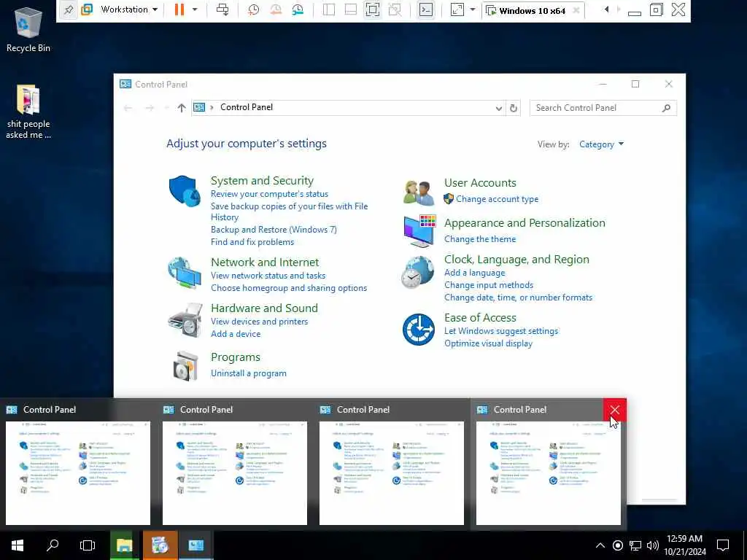Click the VMware console terminal icon
747x560 pixels.
coord(425,9)
